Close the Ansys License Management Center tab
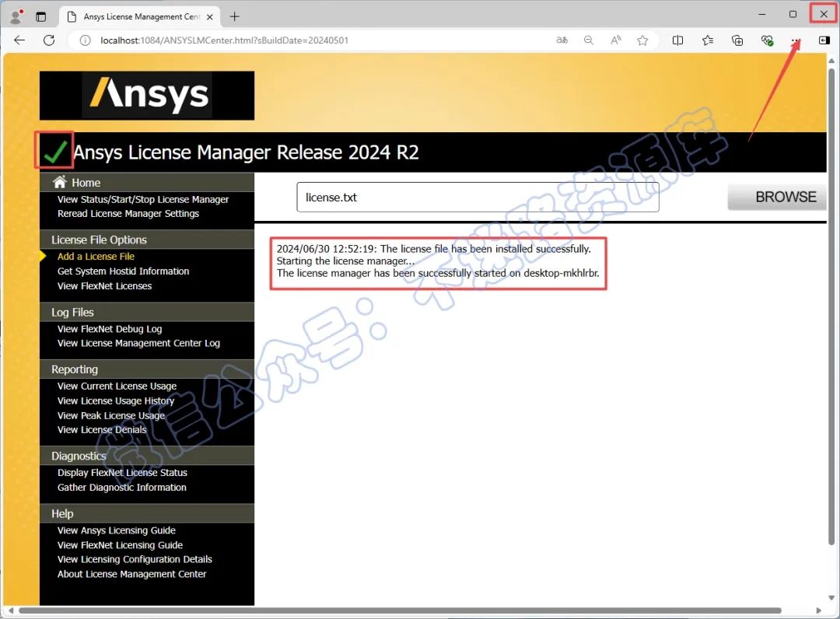 point(210,17)
